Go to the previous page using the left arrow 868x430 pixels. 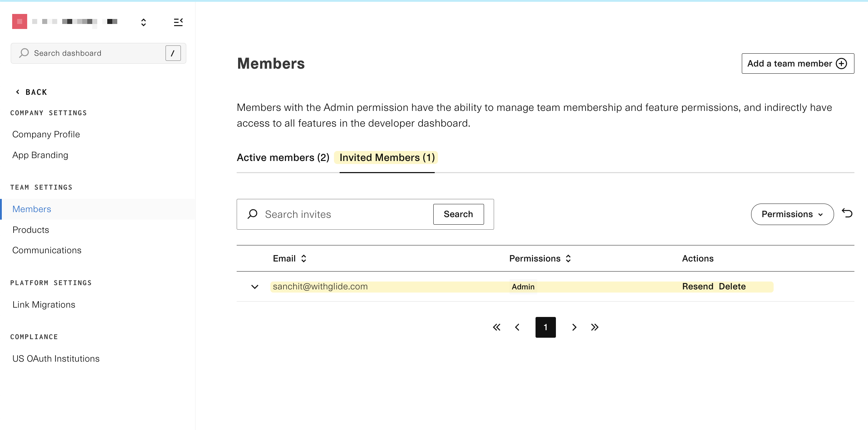(x=517, y=327)
